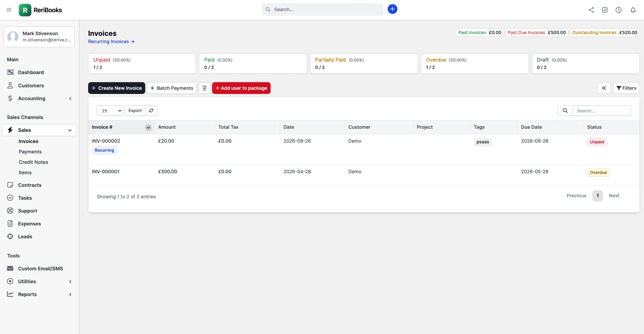Click the recurring invoices icon button

[204, 88]
